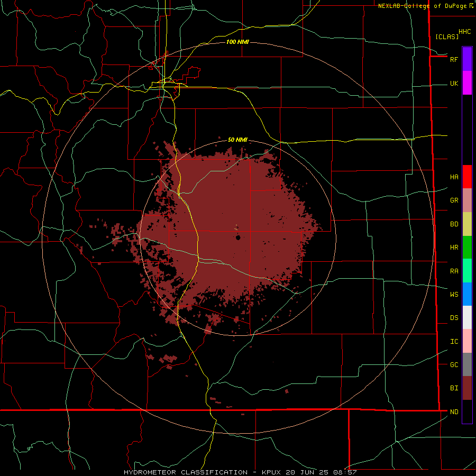
Task: Click the Hydrometeor Classification KPUX title text
Action: click(x=240, y=472)
